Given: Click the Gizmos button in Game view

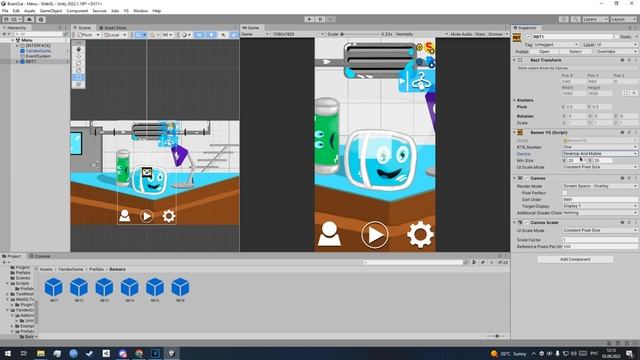Looking at the screenshot, I should [495, 34].
